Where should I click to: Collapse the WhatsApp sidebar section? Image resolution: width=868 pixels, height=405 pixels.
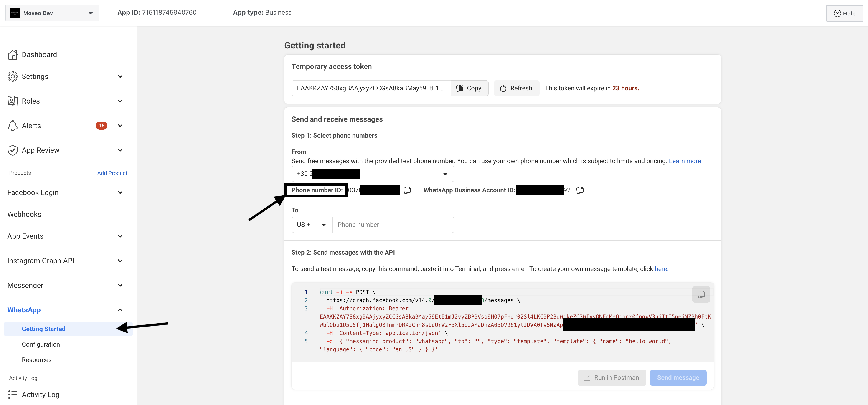point(120,310)
